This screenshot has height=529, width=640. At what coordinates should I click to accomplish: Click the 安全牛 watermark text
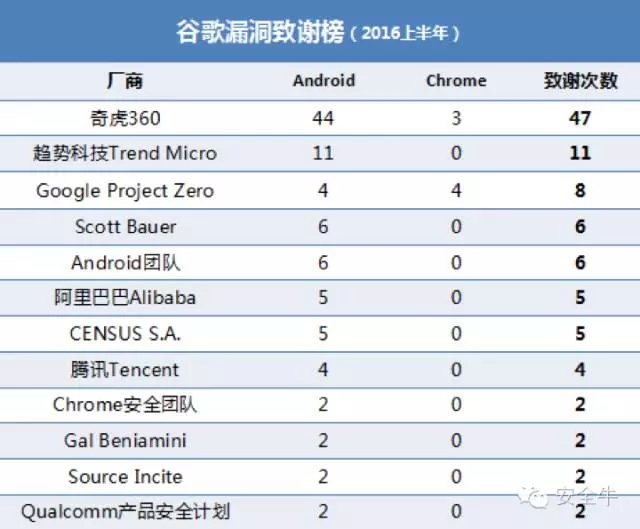[x=587, y=497]
